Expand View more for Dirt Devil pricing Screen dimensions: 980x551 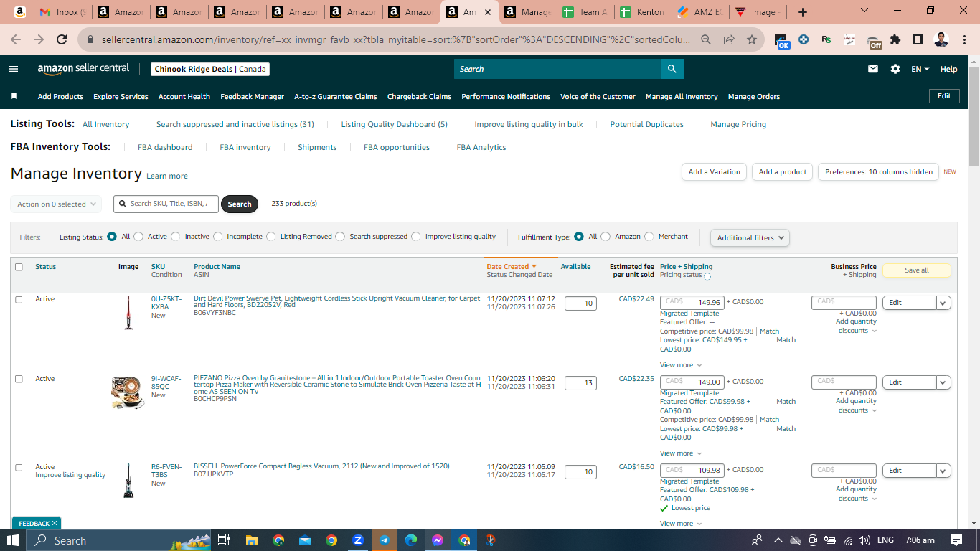(x=681, y=365)
